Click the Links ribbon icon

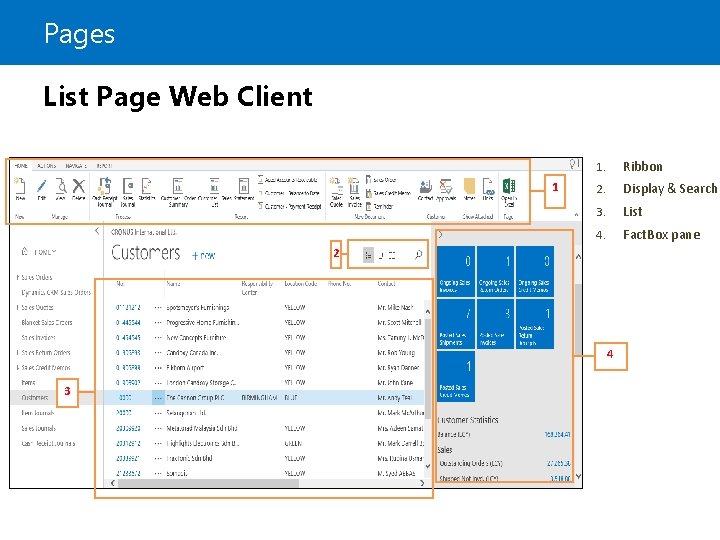[x=488, y=189]
